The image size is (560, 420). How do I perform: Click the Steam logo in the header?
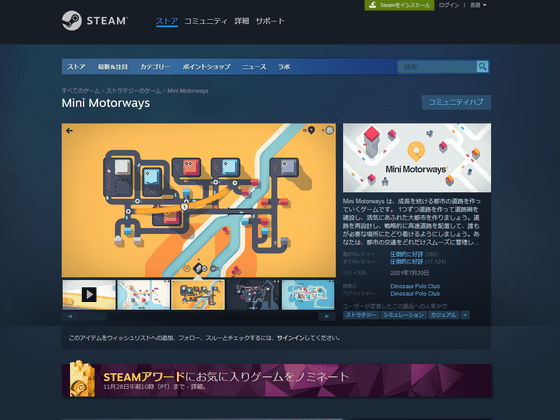pyautogui.click(x=95, y=21)
